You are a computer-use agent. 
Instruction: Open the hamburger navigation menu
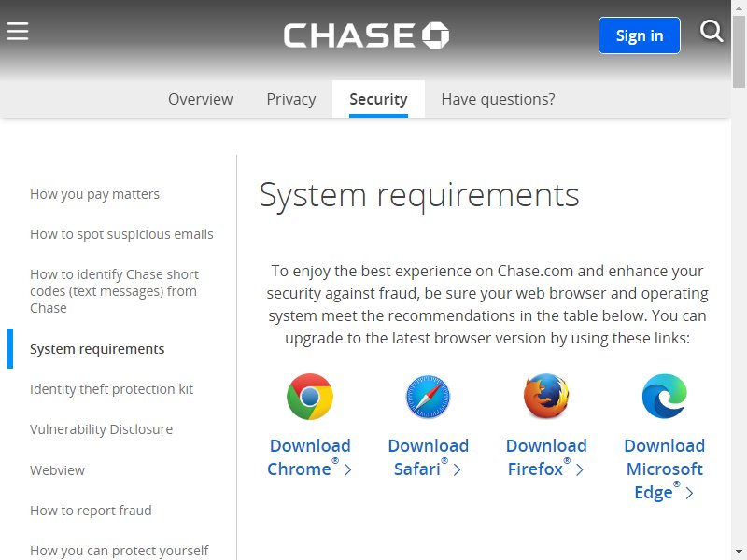(18, 32)
